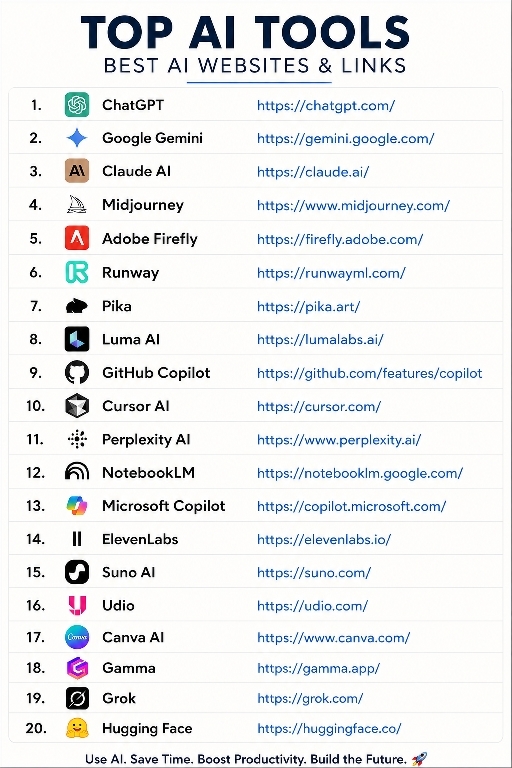Open the https://gamma.app/ link
Viewport: 512px width, 768px height.
click(318, 669)
